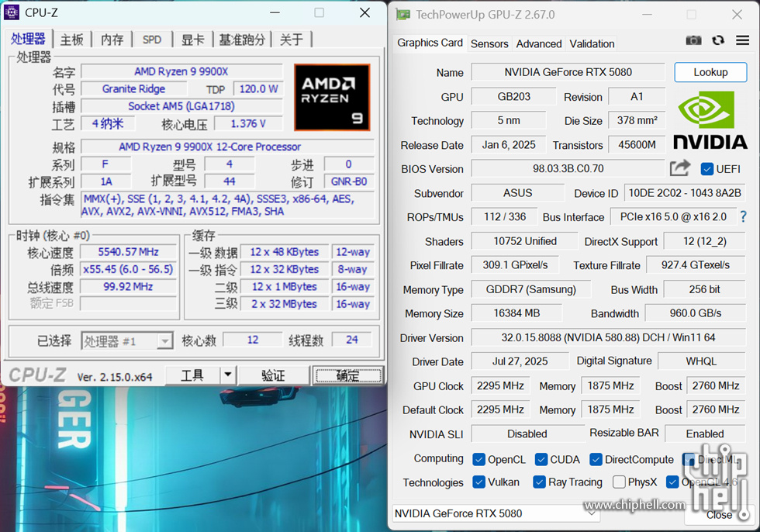Click the Release Date Jan 6, 2025 field
Screen dimensions: 760x532
point(509,144)
